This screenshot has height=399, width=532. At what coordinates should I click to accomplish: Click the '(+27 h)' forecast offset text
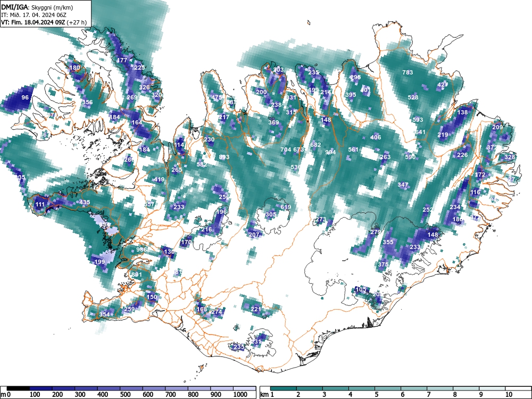77,22
